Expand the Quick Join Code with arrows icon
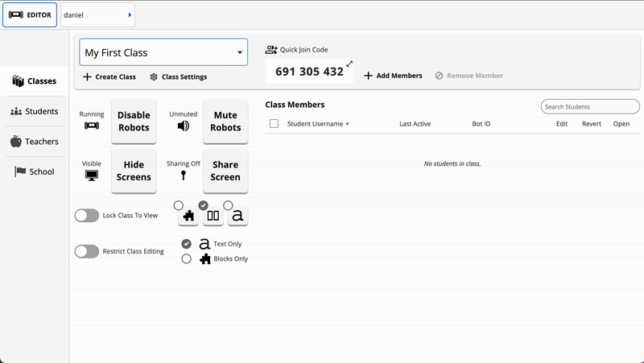This screenshot has height=363, width=644. pos(349,64)
